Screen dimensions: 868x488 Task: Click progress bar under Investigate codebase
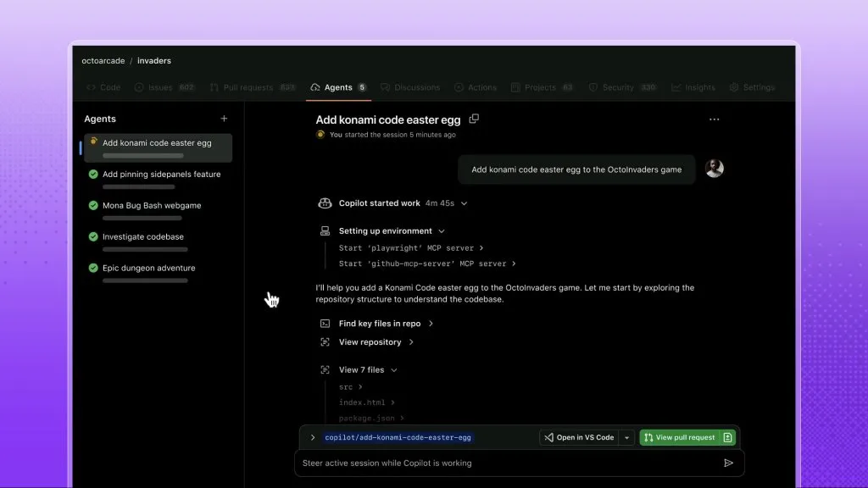point(145,250)
